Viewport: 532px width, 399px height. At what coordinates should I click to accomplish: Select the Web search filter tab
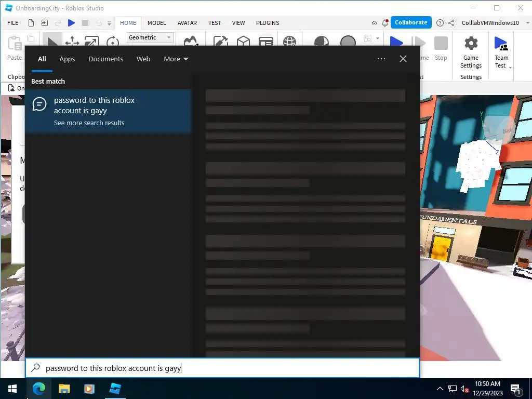(x=143, y=59)
